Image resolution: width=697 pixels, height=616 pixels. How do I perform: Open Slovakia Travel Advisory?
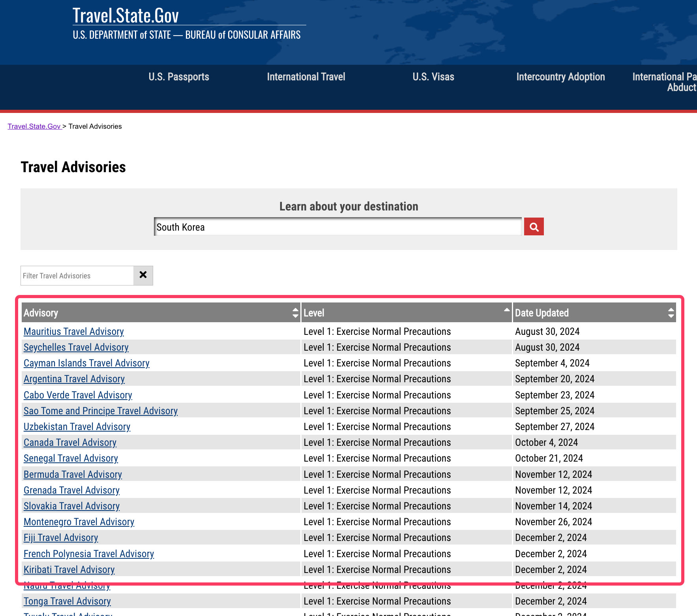click(x=71, y=506)
